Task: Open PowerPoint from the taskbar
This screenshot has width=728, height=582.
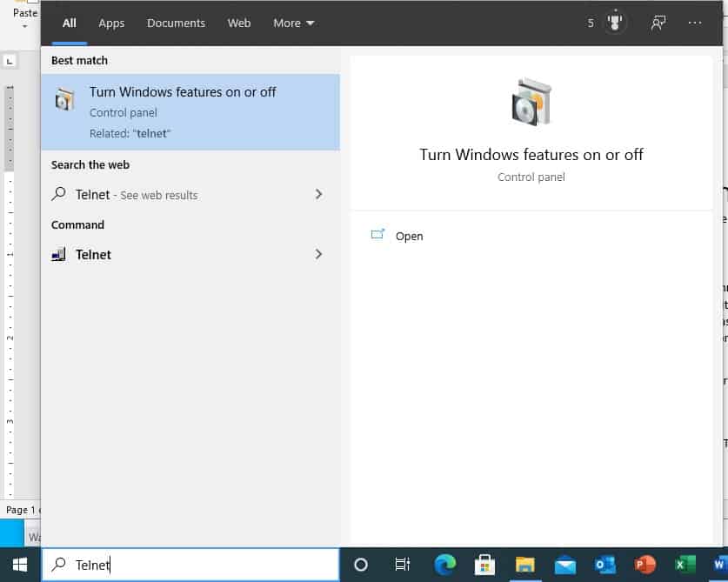Action: [x=645, y=565]
